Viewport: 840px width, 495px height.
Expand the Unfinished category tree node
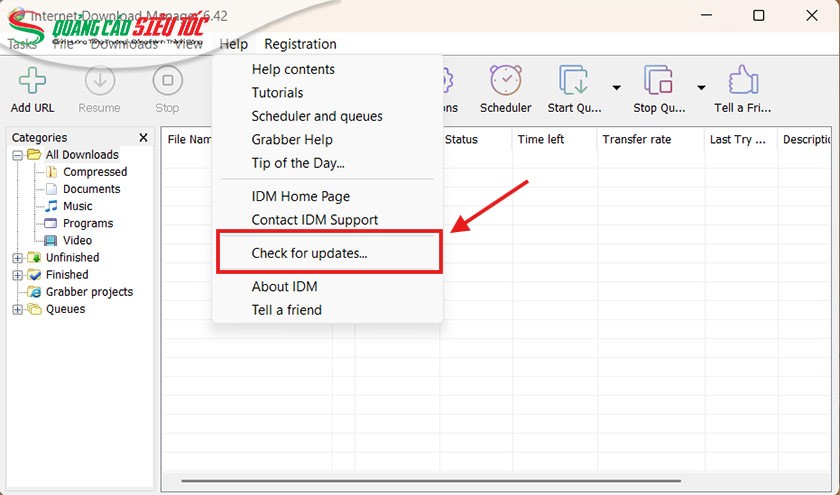pyautogui.click(x=17, y=258)
